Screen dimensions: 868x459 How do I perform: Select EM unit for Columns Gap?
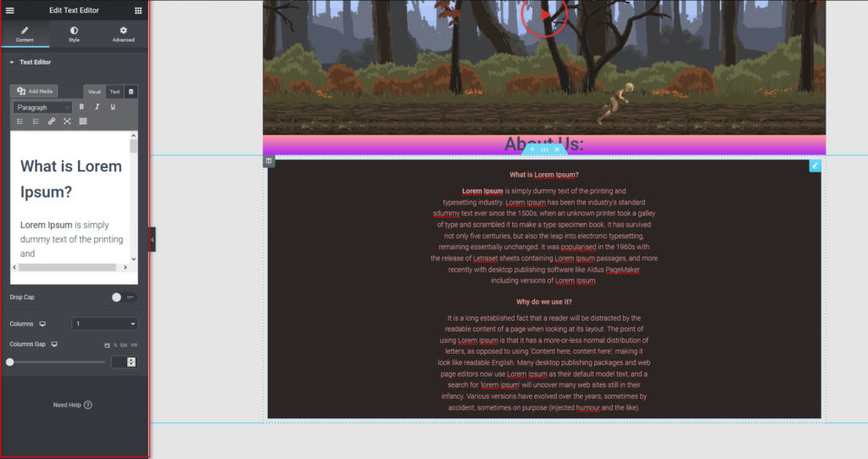tap(124, 344)
